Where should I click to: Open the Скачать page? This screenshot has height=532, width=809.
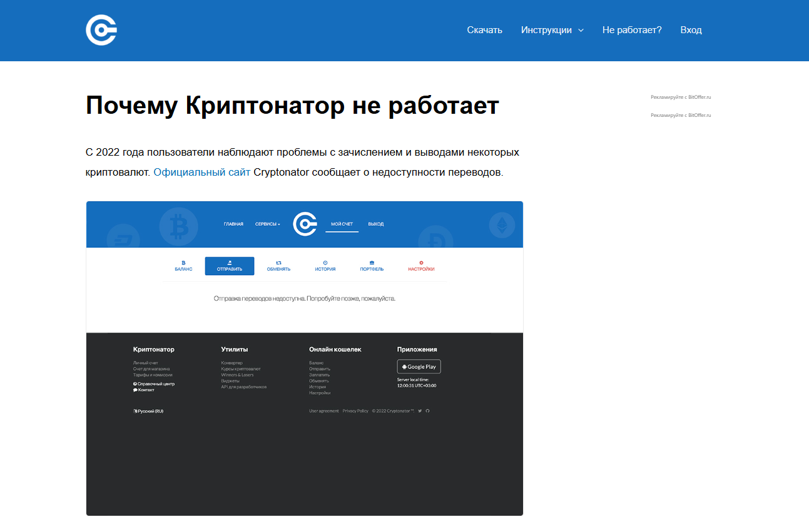click(x=484, y=30)
